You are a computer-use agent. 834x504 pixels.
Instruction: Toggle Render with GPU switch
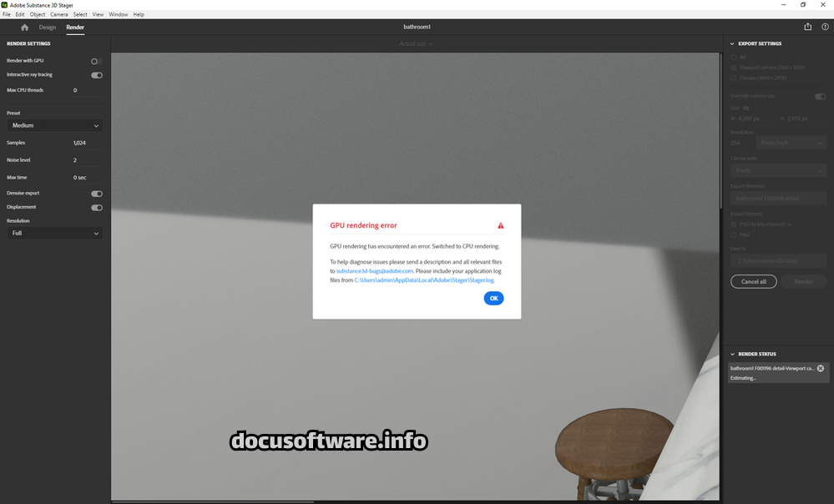pos(96,61)
